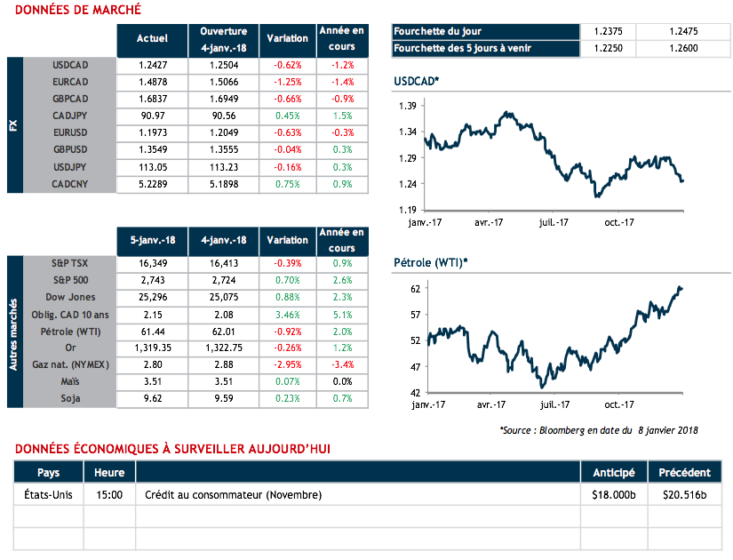Click the 'Précédent' value $20.516b
This screenshot has width=733, height=560.
(683, 494)
